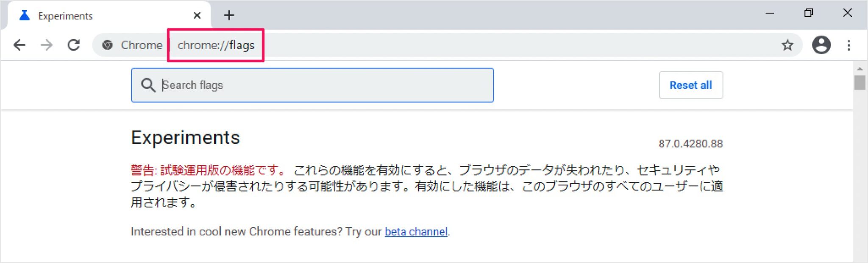
Task: Minimize the Chrome window
Action: coord(770,13)
